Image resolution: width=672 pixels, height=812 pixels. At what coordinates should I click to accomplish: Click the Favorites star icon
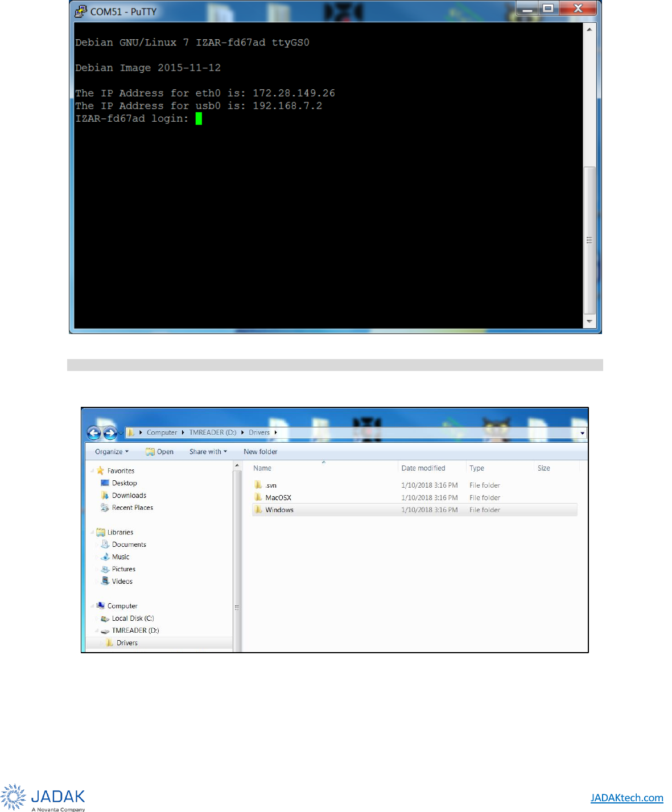pos(101,471)
